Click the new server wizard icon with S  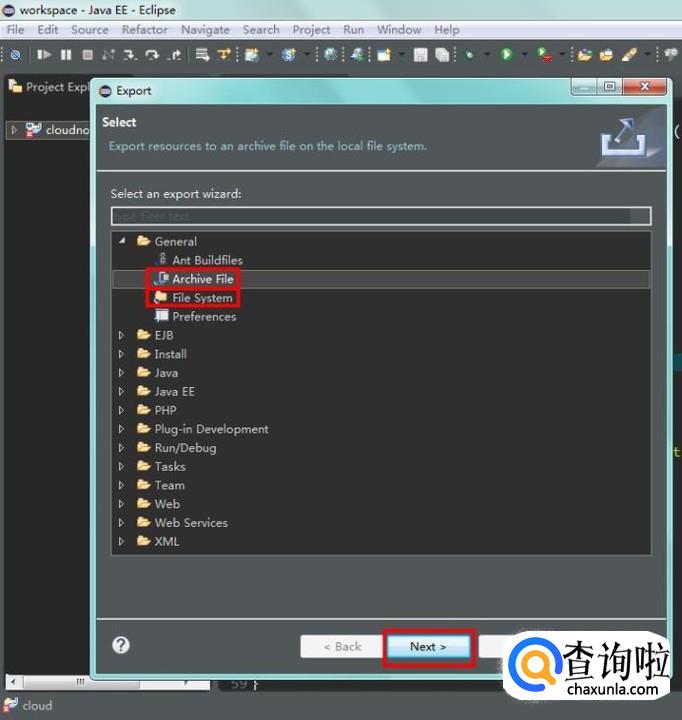(x=289, y=55)
